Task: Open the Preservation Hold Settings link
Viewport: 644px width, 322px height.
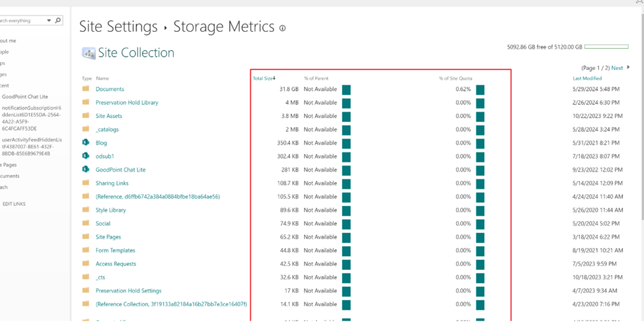Action: click(129, 290)
